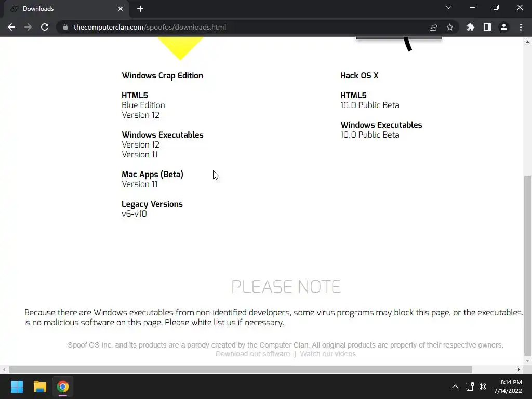Screen dimensions: 532x399
Task: Share this page using the share icon
Action: [433, 27]
